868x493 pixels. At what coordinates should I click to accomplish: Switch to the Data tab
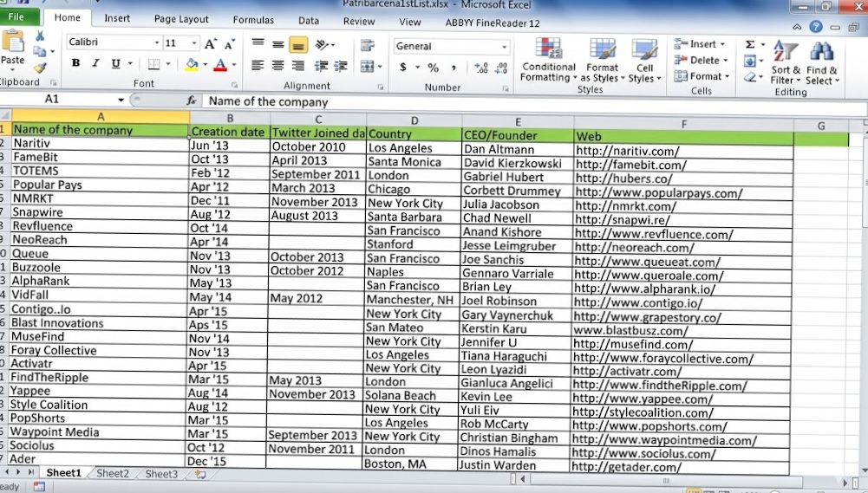click(x=309, y=21)
